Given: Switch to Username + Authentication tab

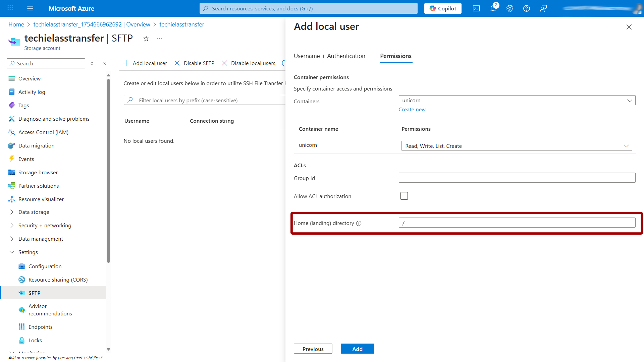Looking at the screenshot, I should [329, 56].
